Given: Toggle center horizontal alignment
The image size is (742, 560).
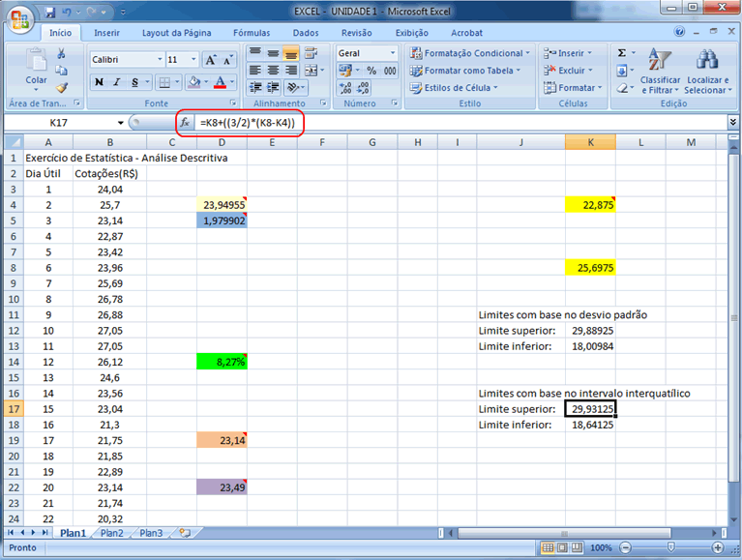Looking at the screenshot, I should [273, 71].
